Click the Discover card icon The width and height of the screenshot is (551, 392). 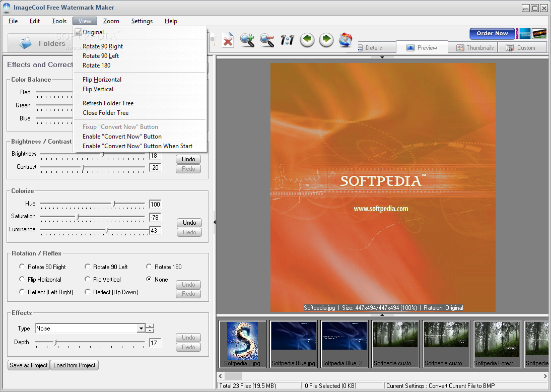[x=539, y=34]
